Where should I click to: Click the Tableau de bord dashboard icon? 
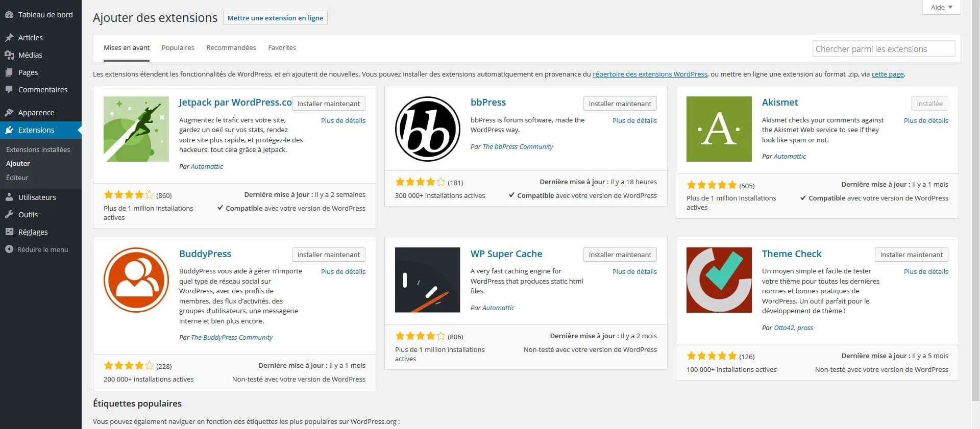pos(9,15)
